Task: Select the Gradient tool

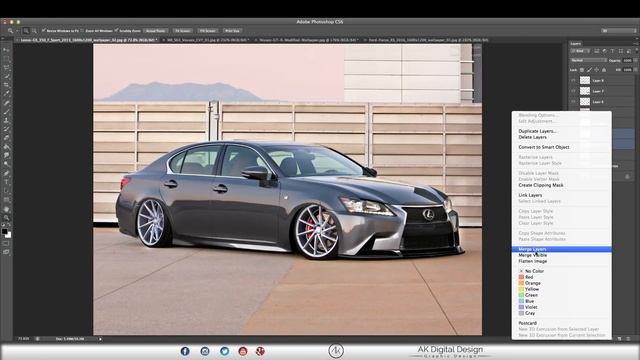Action: point(7,147)
